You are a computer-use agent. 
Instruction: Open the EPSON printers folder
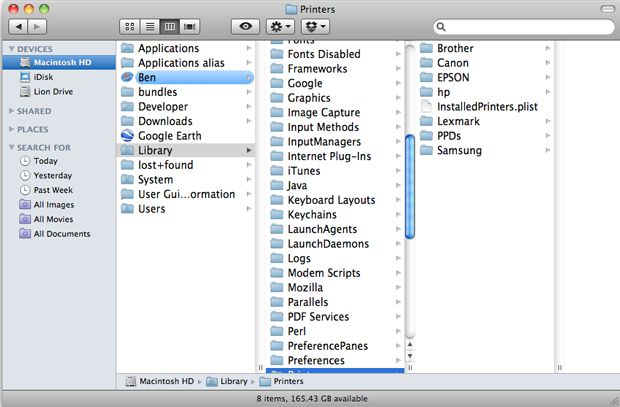tap(453, 77)
